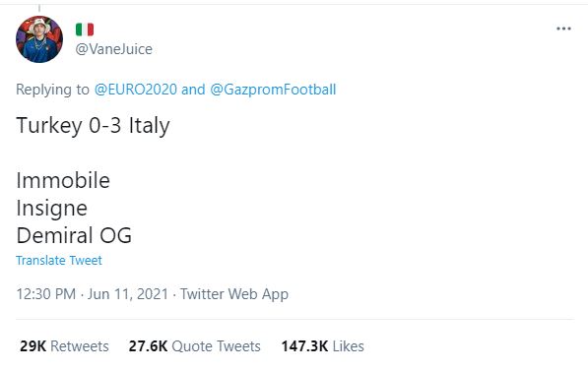Viewport: 588px width, 371px height.
Task: Open the 147.3K Likes list
Action: point(322,345)
